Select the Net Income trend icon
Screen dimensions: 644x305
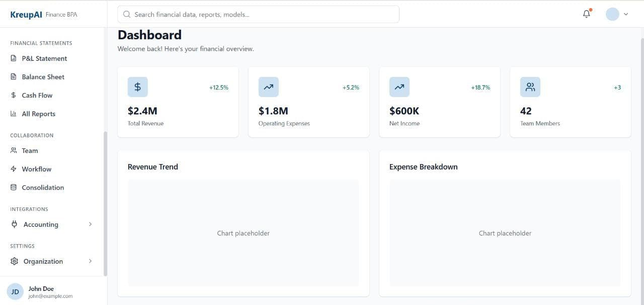399,87
